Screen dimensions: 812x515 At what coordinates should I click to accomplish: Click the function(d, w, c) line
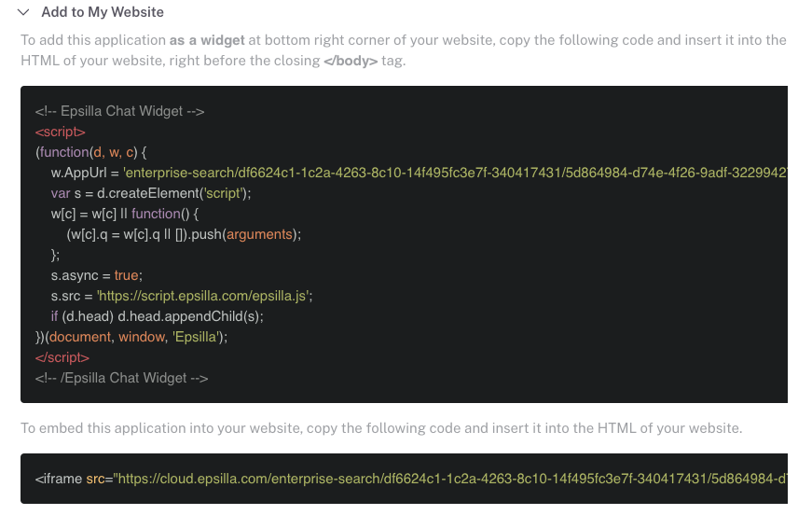coord(91,152)
